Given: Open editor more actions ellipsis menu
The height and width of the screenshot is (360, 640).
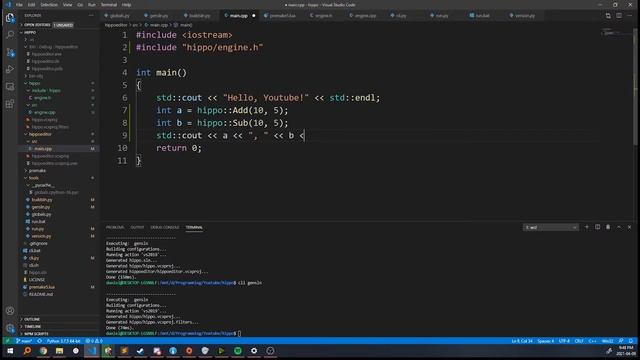Looking at the screenshot, I should 630,16.
